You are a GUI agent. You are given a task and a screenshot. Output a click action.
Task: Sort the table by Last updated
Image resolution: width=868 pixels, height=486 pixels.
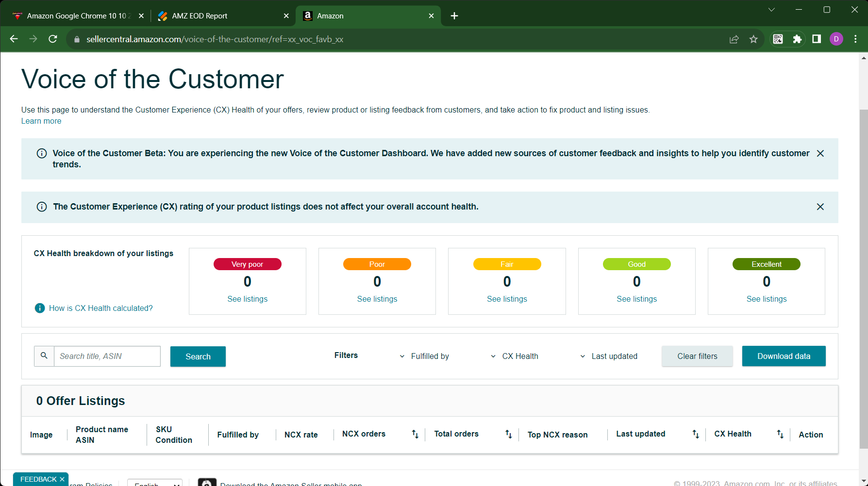point(696,434)
